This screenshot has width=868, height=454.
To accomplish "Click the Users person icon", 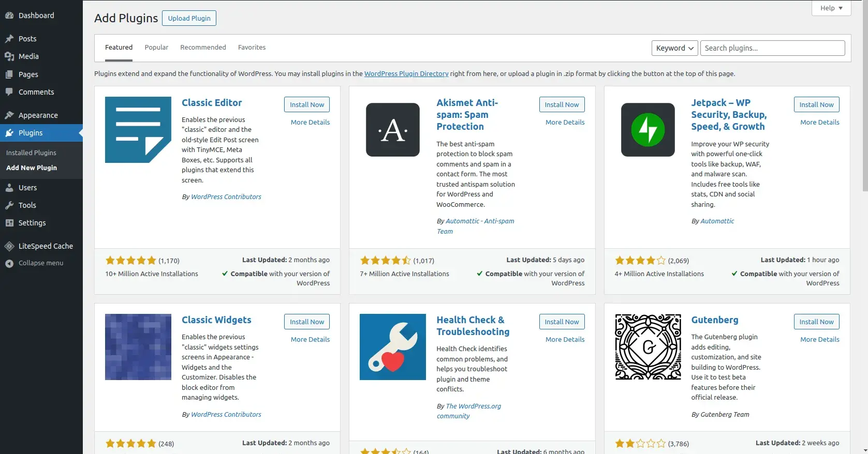I will (9, 188).
